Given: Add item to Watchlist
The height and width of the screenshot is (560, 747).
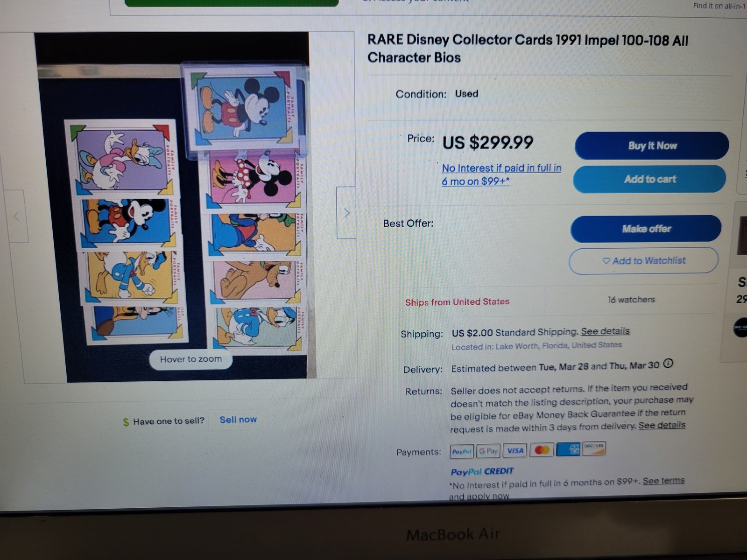Looking at the screenshot, I should coord(644,261).
